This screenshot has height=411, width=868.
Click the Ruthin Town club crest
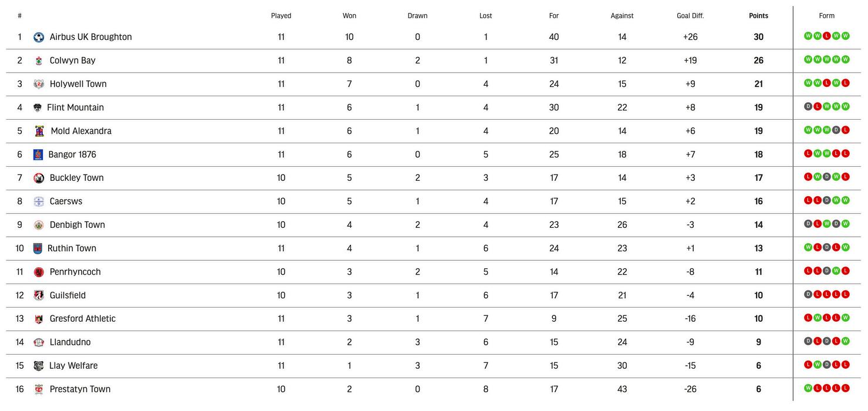click(38, 248)
